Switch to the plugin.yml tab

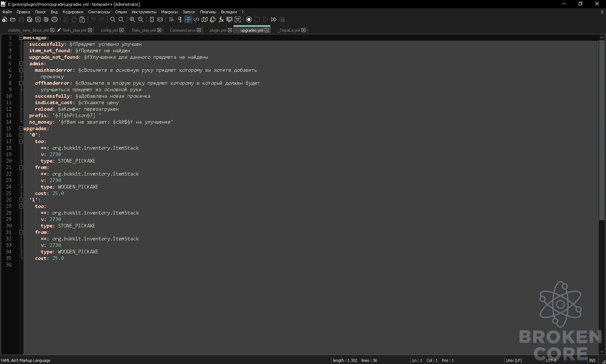(x=218, y=30)
